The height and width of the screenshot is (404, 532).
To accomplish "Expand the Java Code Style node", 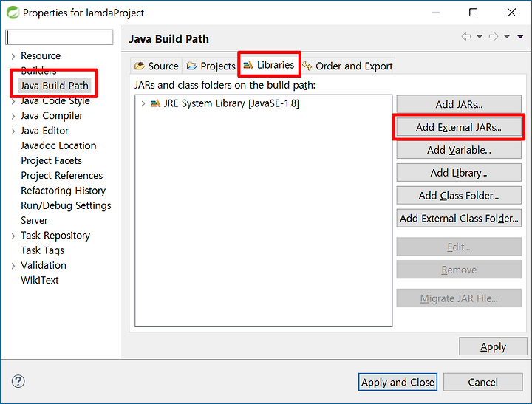I will 13,101.
